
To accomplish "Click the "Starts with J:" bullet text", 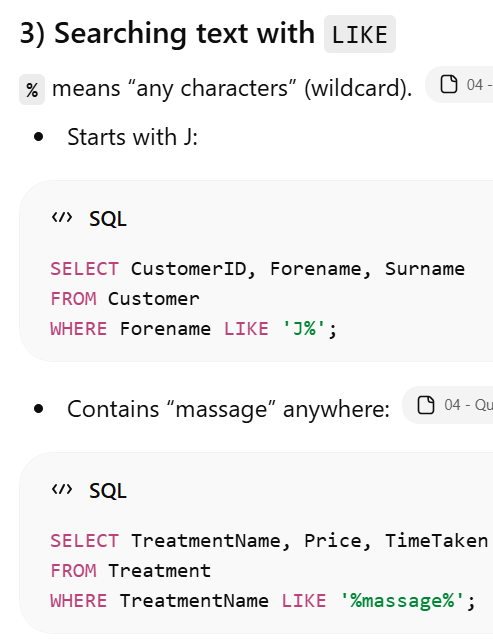I will click(132, 137).
